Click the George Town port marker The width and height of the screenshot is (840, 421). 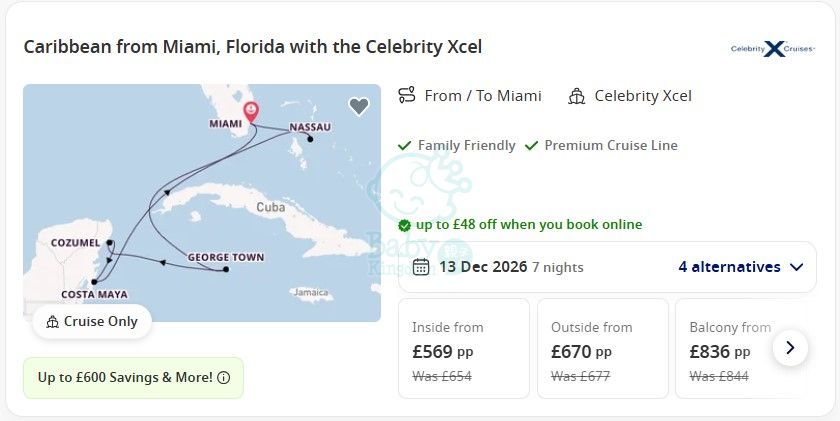[226, 269]
